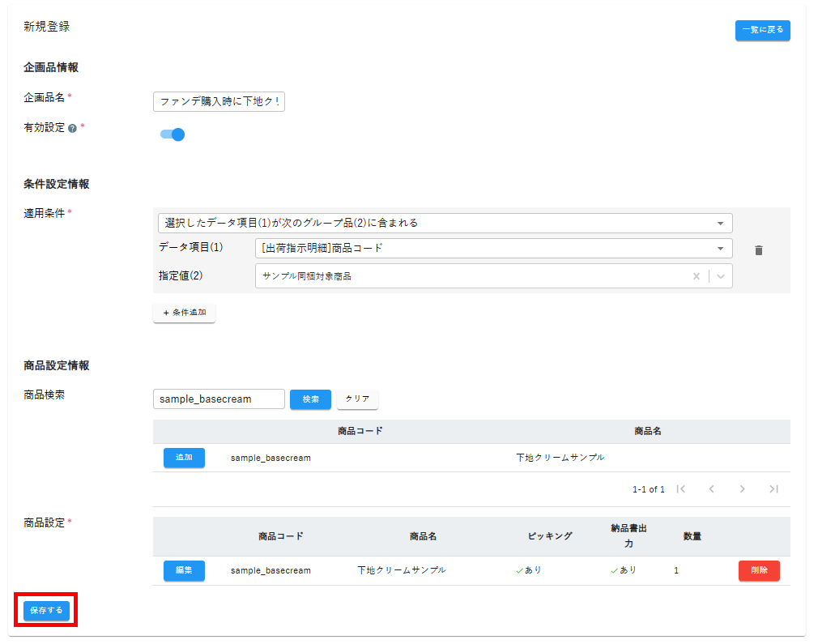Delete the product row with 削除
This screenshot has width=818, height=644.
[759, 570]
